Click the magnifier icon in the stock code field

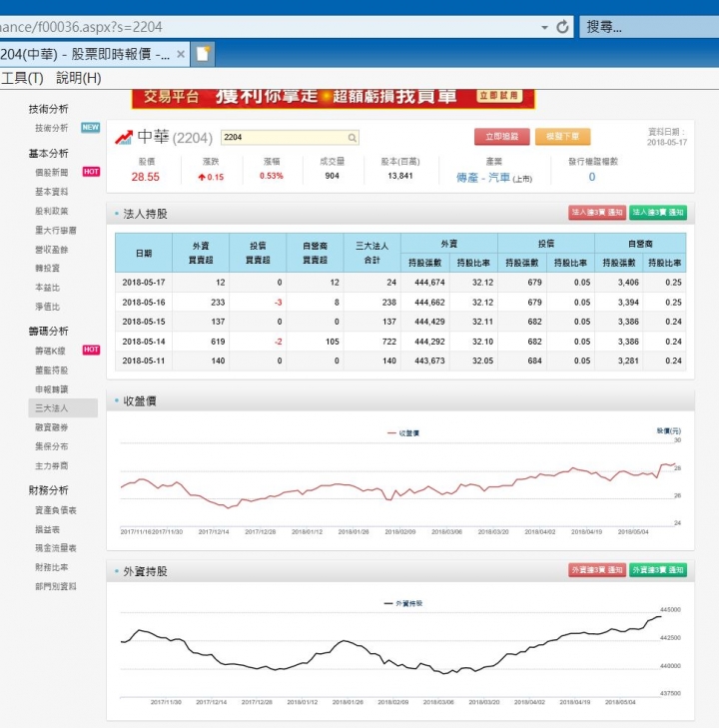click(353, 138)
